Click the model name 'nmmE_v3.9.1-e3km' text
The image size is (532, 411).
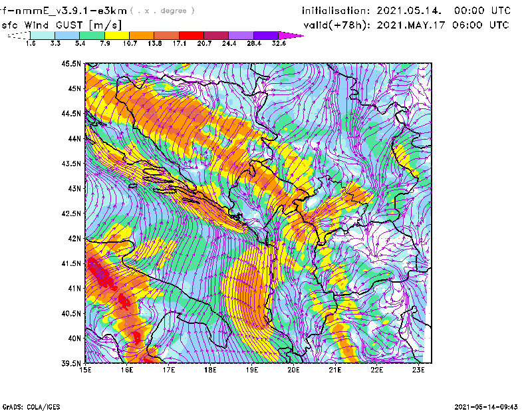[71, 11]
